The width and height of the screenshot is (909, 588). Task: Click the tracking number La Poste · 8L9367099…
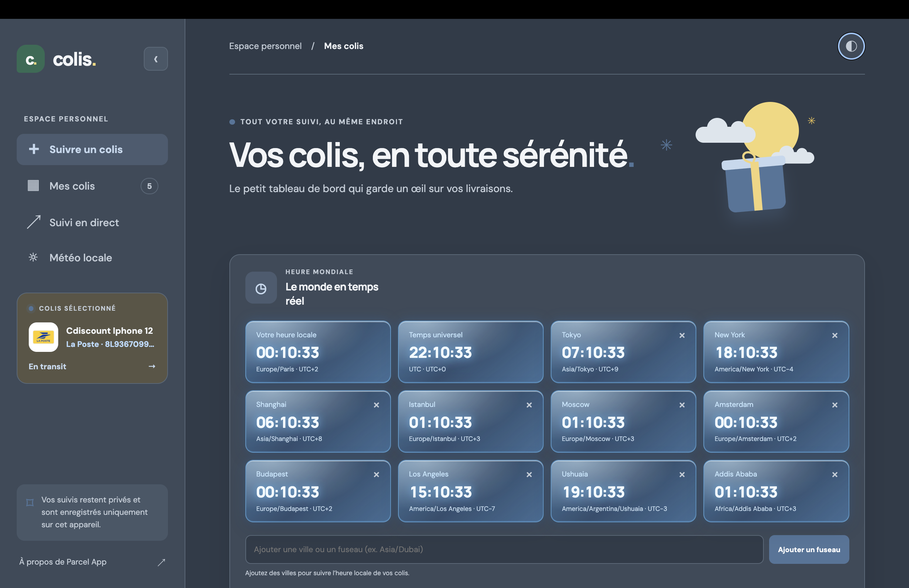(x=110, y=344)
